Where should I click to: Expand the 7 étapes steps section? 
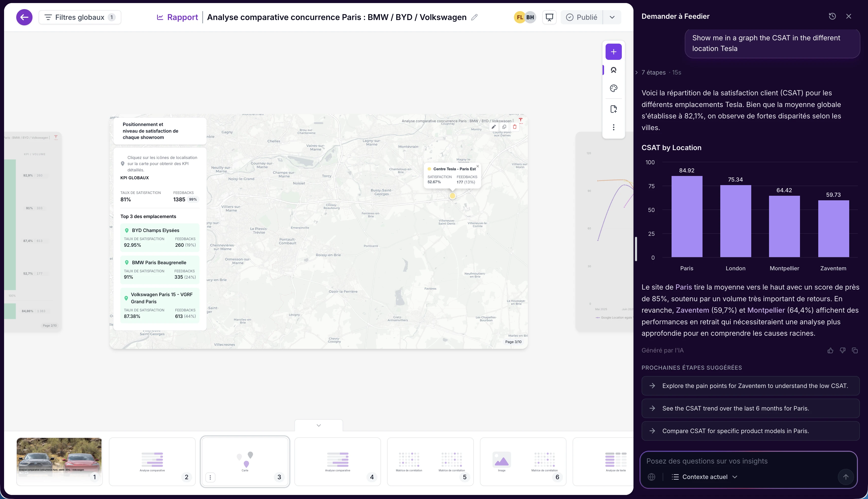(x=653, y=72)
